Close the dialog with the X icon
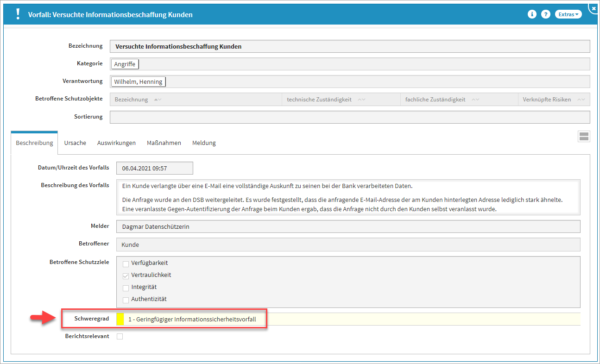The image size is (600, 364). tap(593, 8)
